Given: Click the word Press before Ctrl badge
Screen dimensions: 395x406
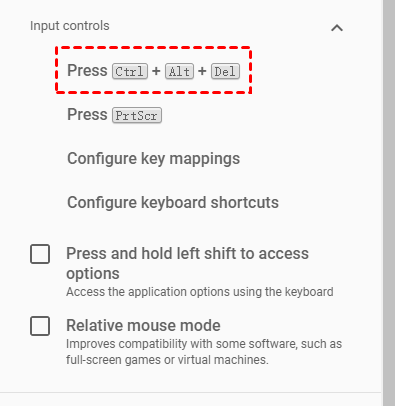Looking at the screenshot, I should point(87,70).
